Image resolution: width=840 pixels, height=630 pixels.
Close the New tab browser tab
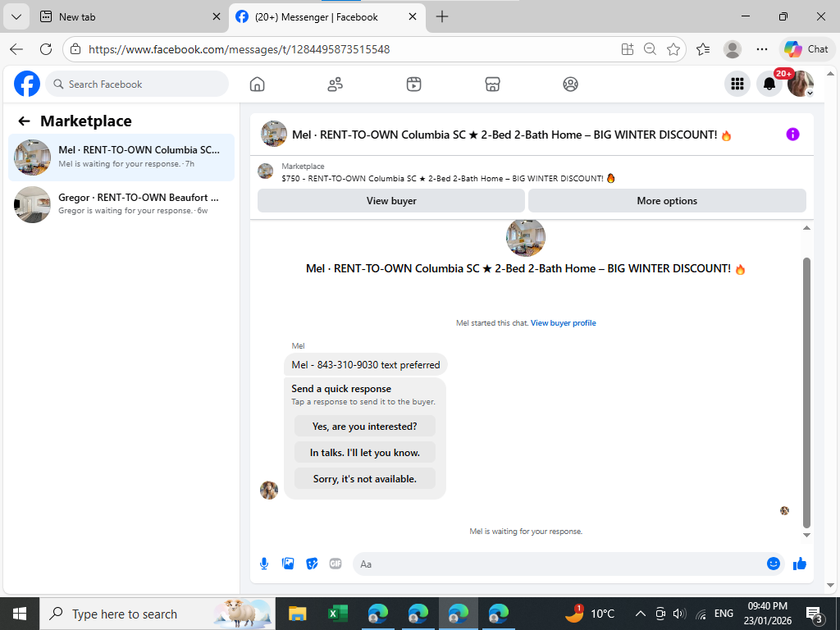[x=217, y=16]
